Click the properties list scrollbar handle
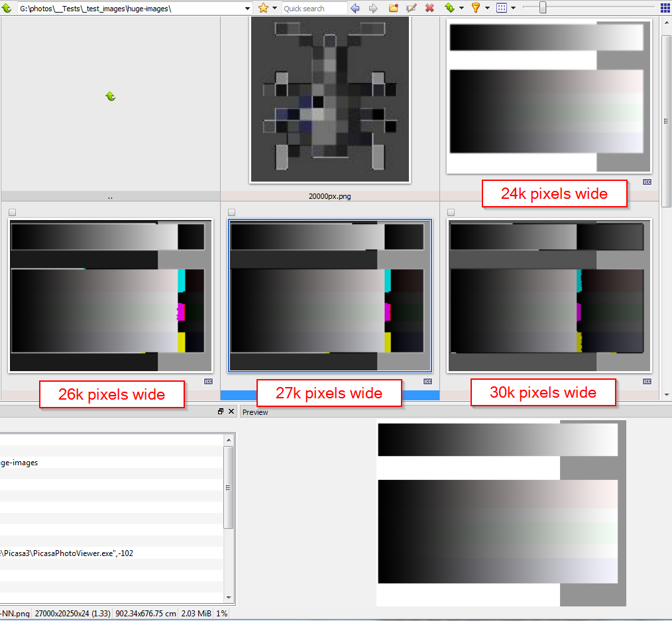Screen dimensions: 672x621 coord(229,487)
